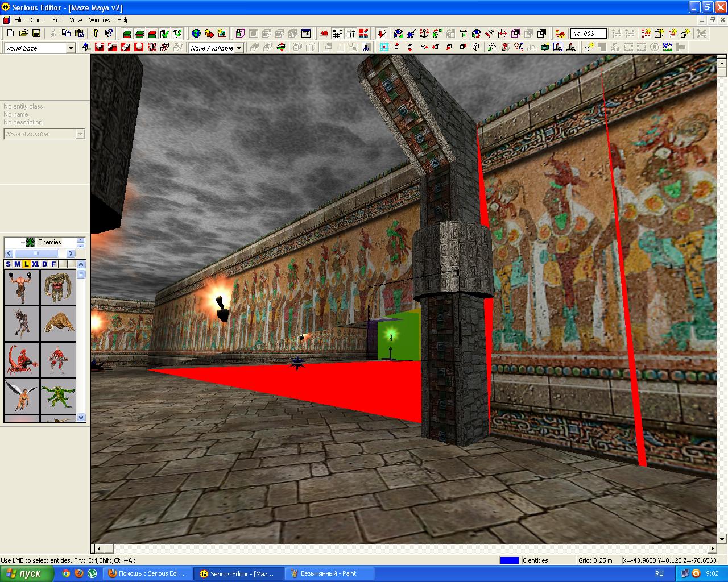This screenshot has height=582, width=728.
Task: Select the winged harpy enemy thumbnail
Action: pyautogui.click(x=22, y=396)
